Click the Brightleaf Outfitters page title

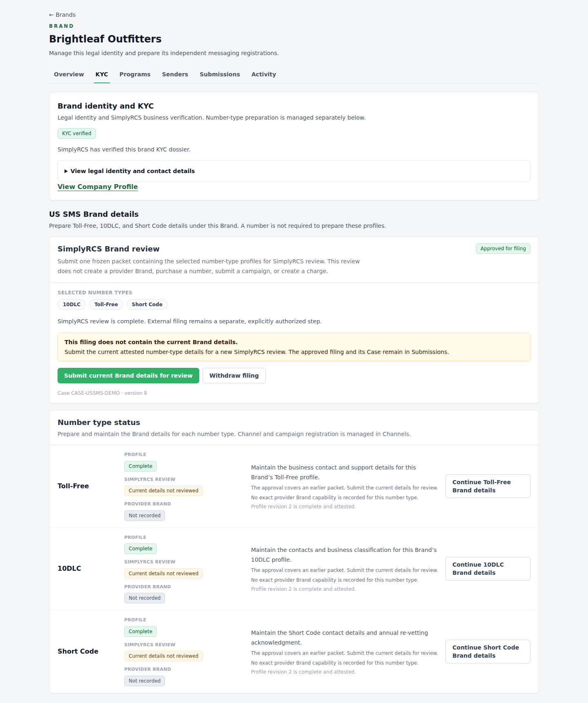pos(105,39)
